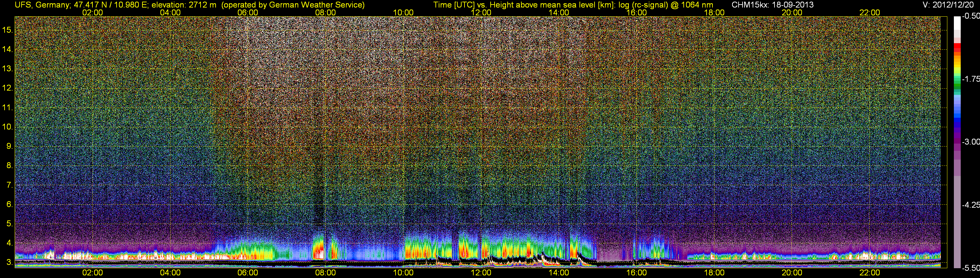This screenshot has width=980, height=278.
Task: Click the 14:00 label on the bottom time axis
Action: [559, 273]
